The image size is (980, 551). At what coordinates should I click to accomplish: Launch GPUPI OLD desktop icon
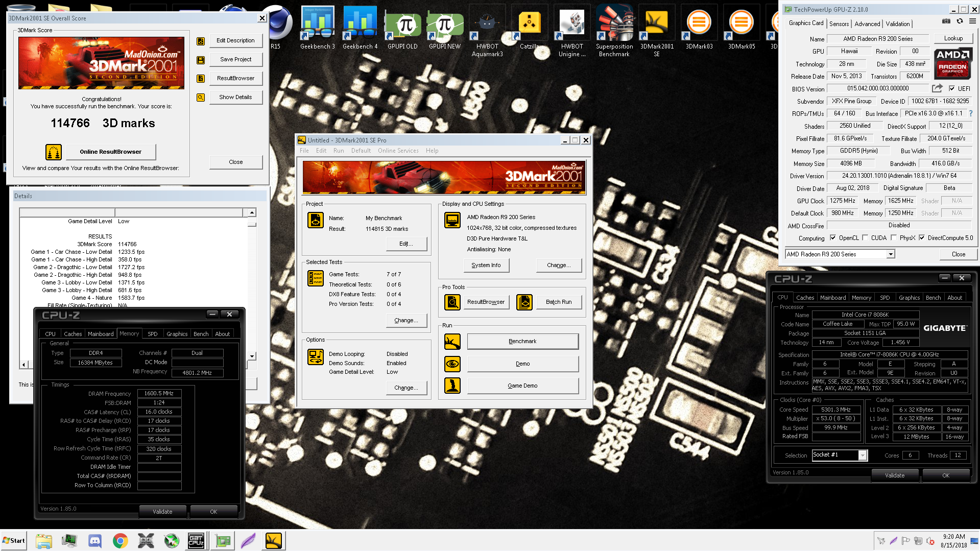click(x=402, y=28)
